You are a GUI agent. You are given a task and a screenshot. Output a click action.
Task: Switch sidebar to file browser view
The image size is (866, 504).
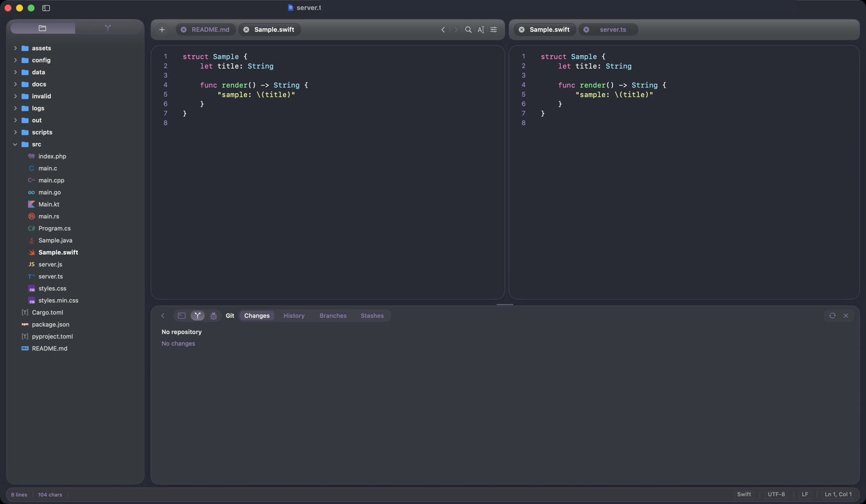(43, 28)
